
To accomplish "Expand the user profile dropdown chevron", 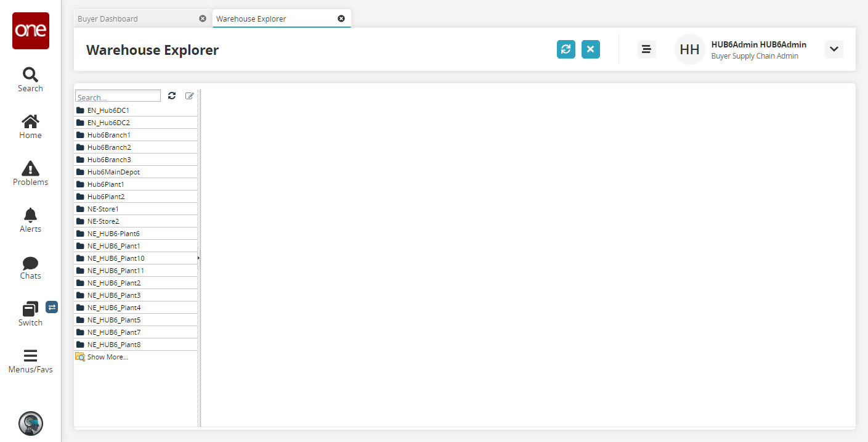I will click(834, 49).
